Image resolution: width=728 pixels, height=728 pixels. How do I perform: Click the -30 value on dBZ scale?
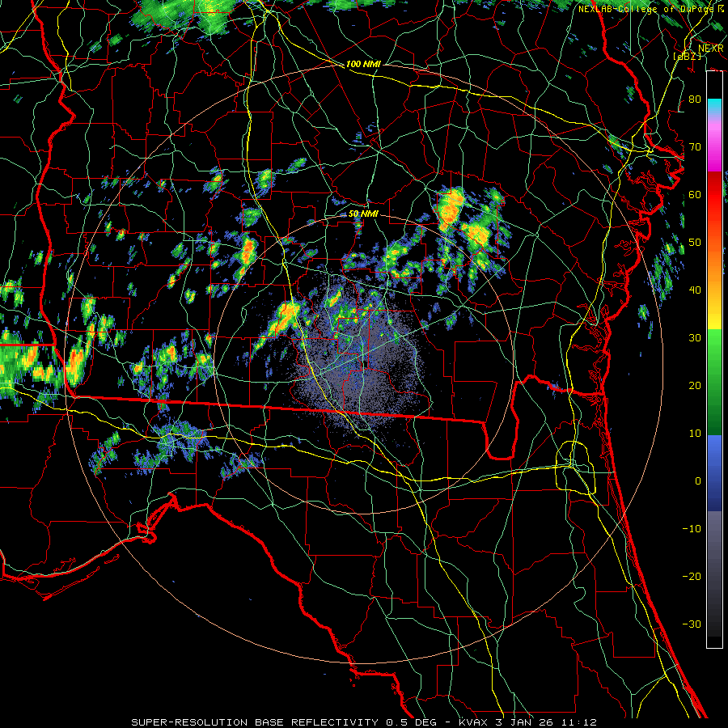[x=692, y=625]
